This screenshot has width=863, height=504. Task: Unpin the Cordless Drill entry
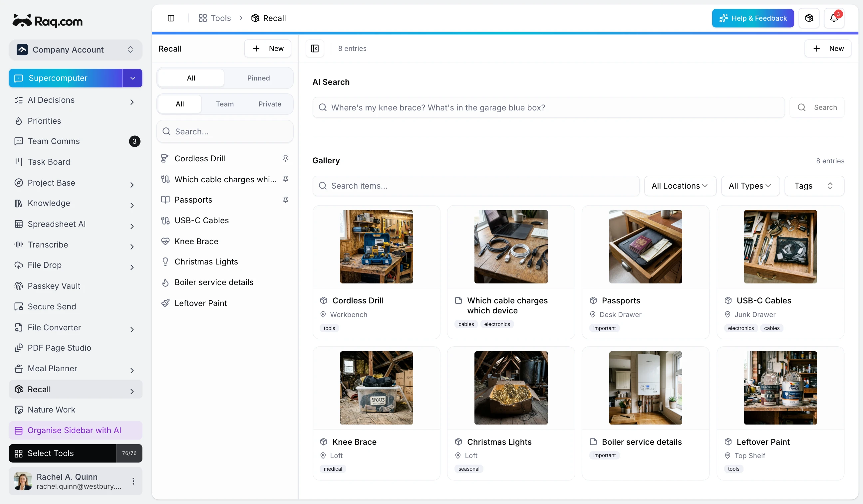[285, 158]
